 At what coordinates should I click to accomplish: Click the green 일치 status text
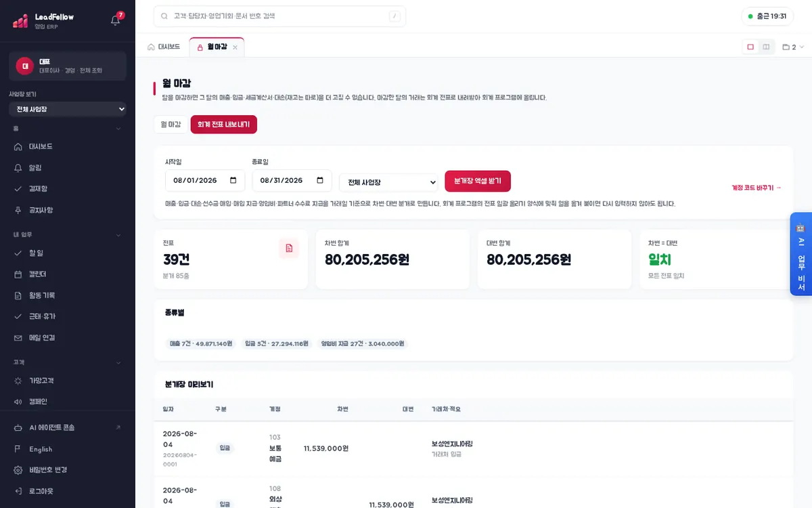point(659,259)
